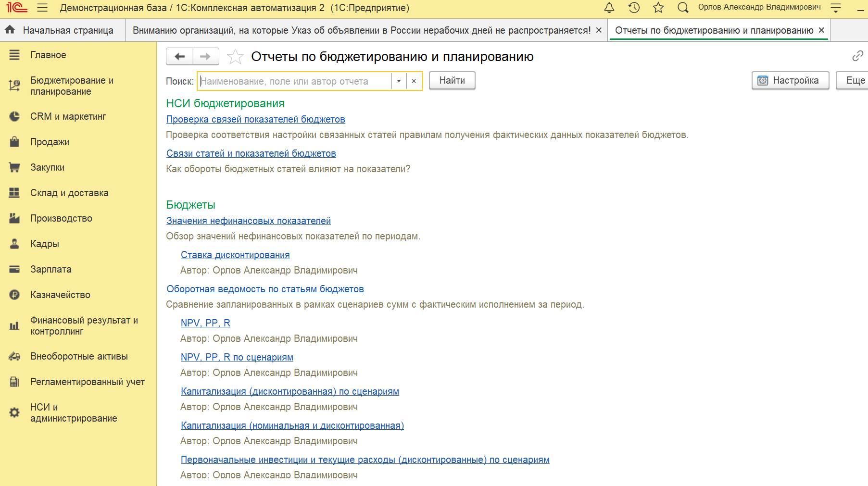Get link to this page icon
This screenshot has width=868, height=486.
pyautogui.click(x=857, y=56)
